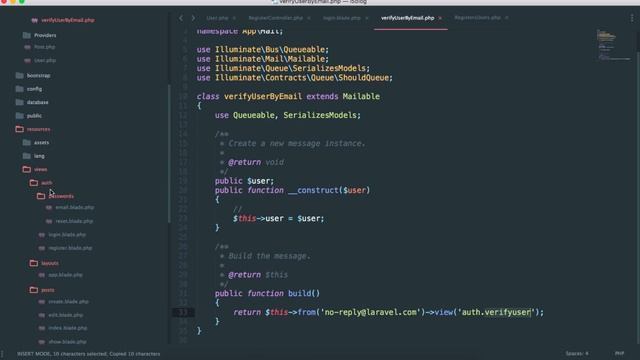Click file icon beside Post.php in sidebar
This screenshot has width=640, height=360.
(27, 47)
